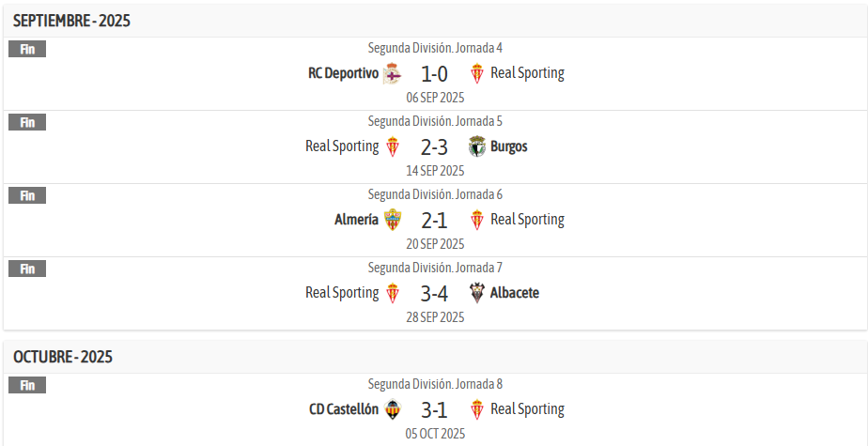The image size is (868, 446).
Task: Open Albacete team link
Action: pos(515,293)
